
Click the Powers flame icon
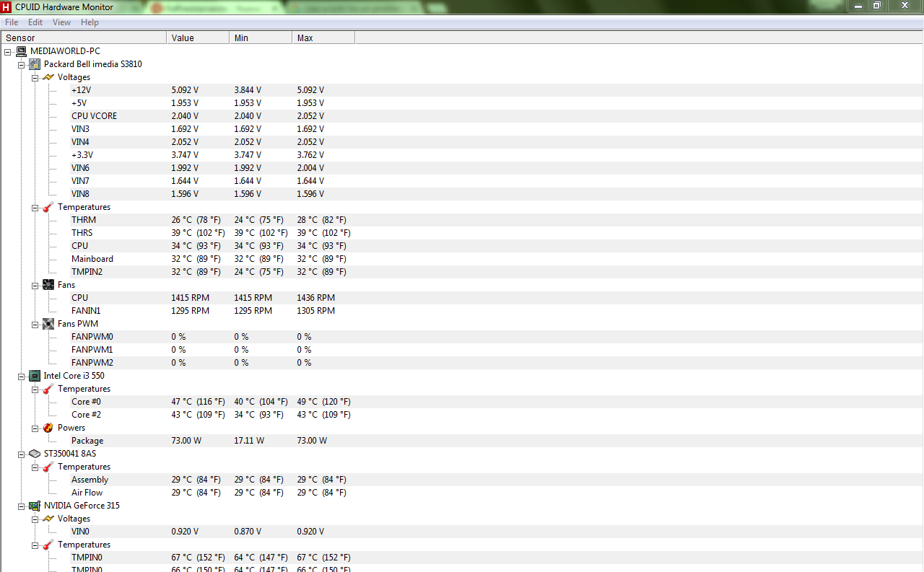click(48, 428)
